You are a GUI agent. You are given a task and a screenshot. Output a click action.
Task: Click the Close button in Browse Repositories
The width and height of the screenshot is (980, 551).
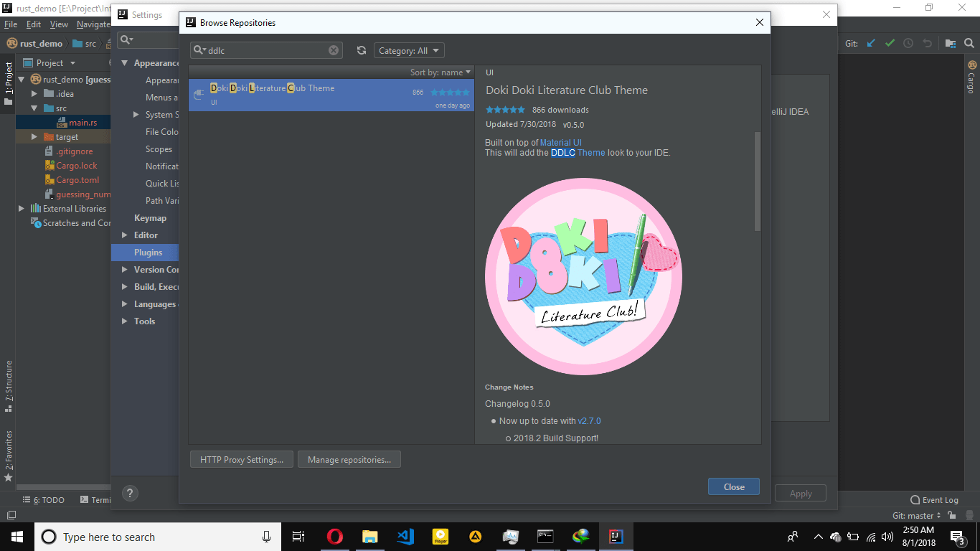pos(734,486)
